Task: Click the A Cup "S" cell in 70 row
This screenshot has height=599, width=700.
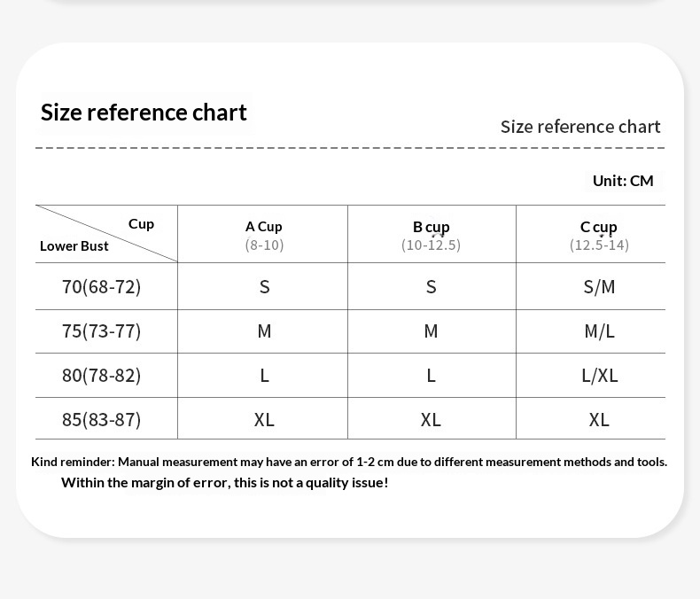Action: (264, 286)
